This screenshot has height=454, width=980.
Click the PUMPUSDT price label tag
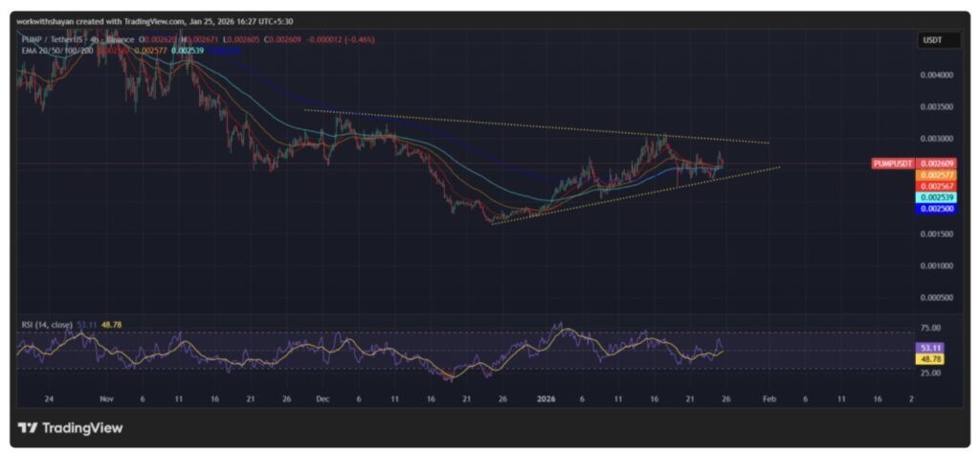pyautogui.click(x=895, y=164)
